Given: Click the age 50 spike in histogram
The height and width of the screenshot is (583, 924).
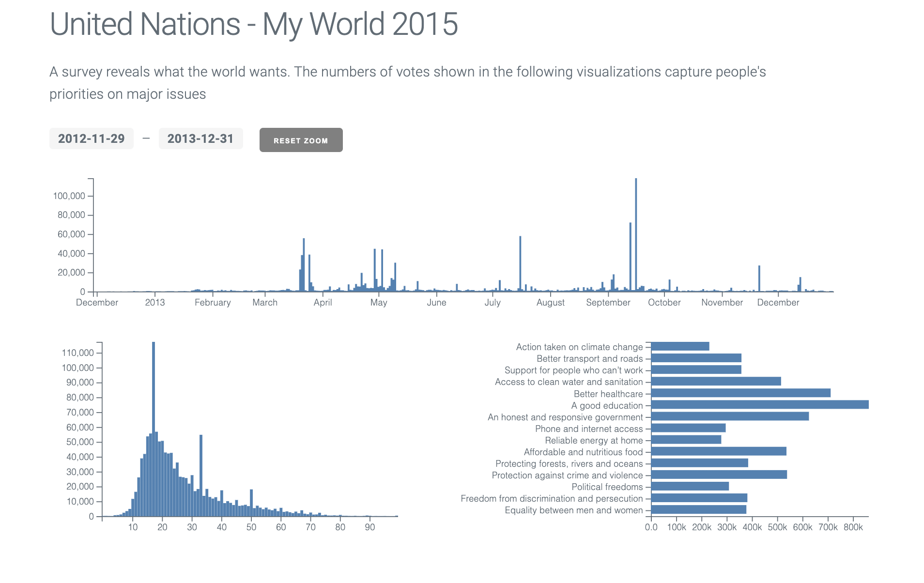Looking at the screenshot, I should pyautogui.click(x=251, y=503).
